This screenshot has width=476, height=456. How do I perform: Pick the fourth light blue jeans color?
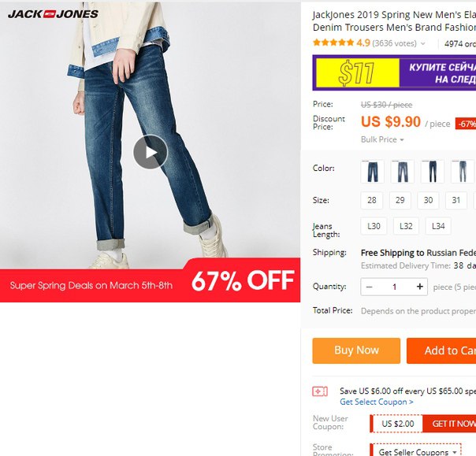pyautogui.click(x=462, y=172)
